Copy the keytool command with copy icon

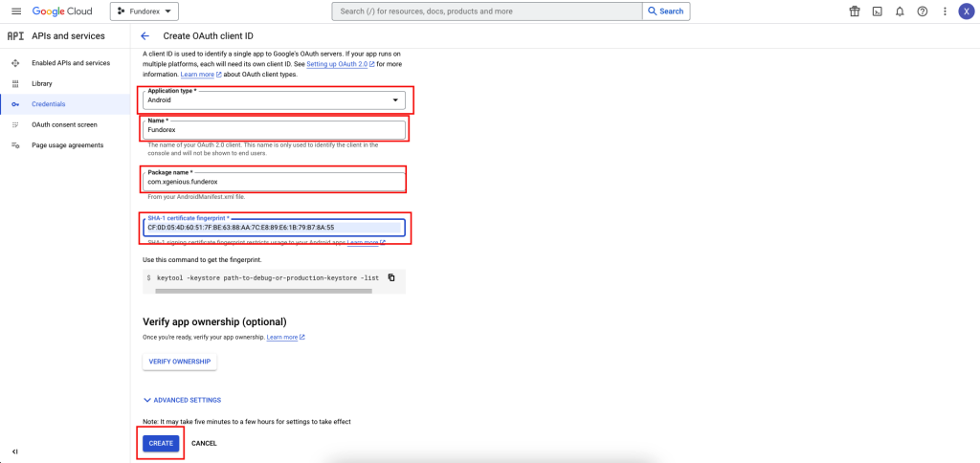pyautogui.click(x=391, y=277)
